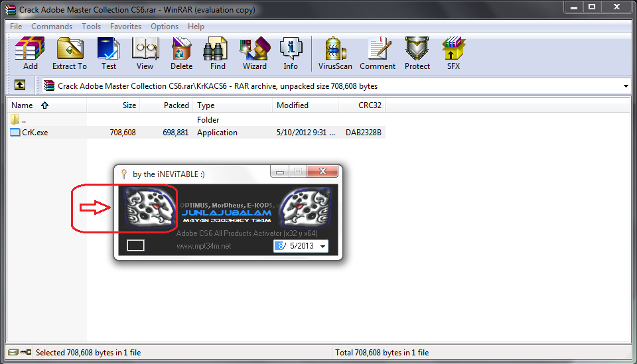Image resolution: width=637 pixels, height=364 pixels.
Task: Click the archive path text in address bar
Action: (218, 86)
